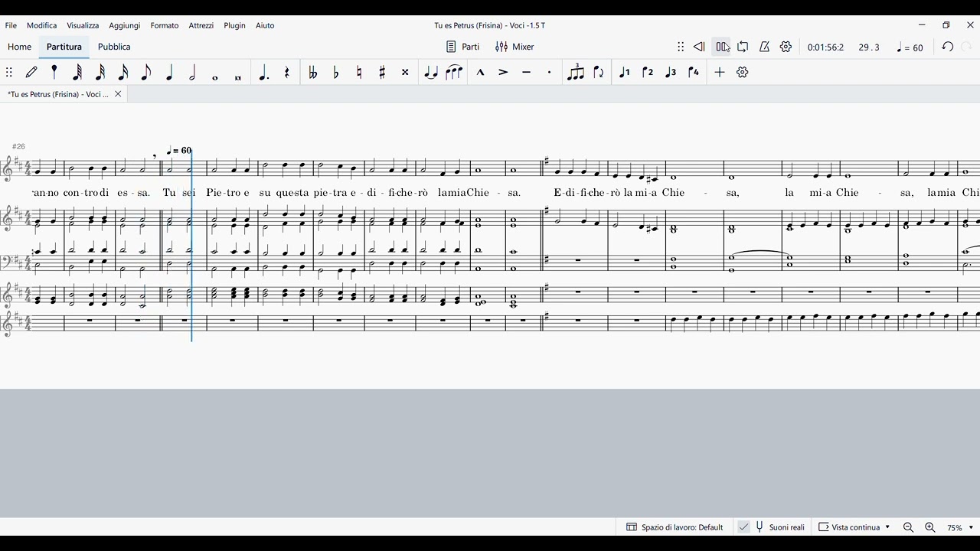Open the Parti dialog
This screenshot has height=551, width=980.
point(462,47)
